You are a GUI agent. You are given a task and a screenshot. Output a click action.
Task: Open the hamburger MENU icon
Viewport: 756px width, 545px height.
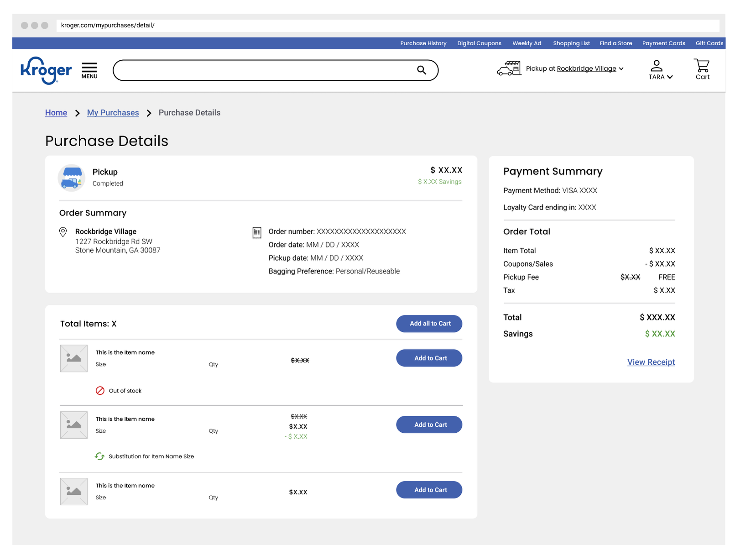pos(89,70)
